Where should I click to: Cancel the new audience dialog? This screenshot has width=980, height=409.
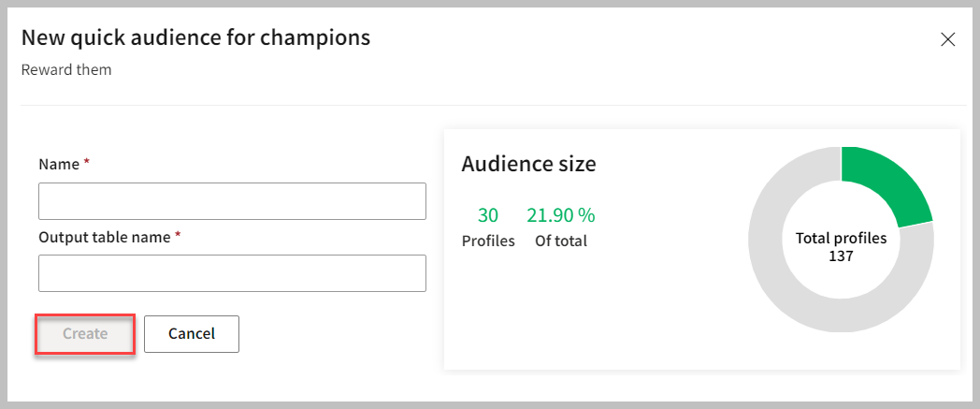click(192, 334)
